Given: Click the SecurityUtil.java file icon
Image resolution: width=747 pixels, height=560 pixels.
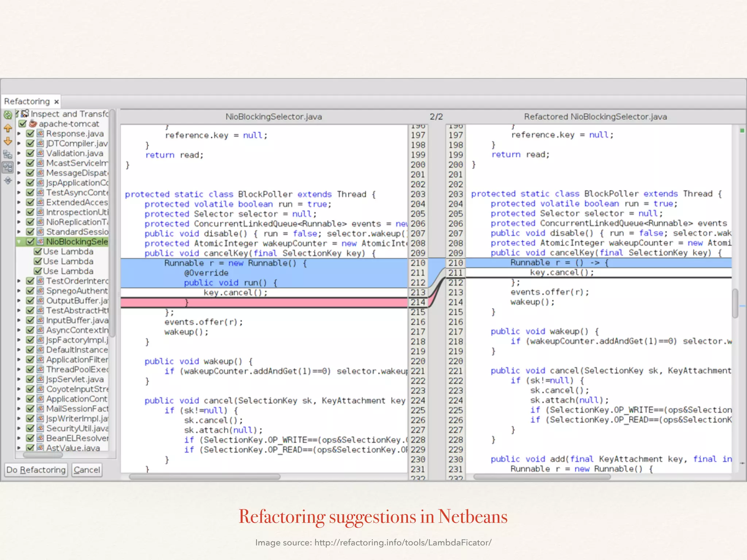Looking at the screenshot, I should coord(40,428).
